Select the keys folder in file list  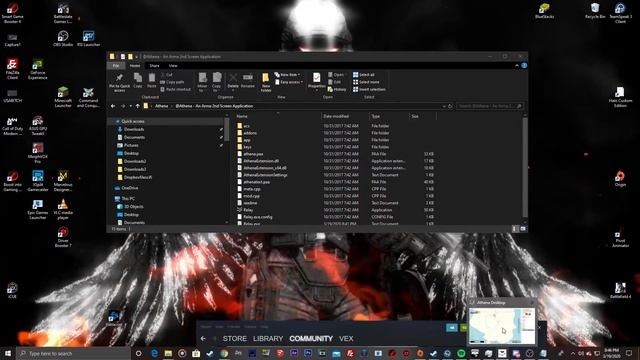click(x=247, y=147)
